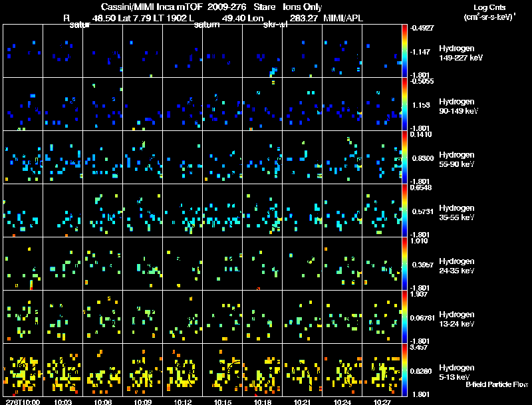Click the Cassini/MIMI Inca mTOF title

coord(152,7)
